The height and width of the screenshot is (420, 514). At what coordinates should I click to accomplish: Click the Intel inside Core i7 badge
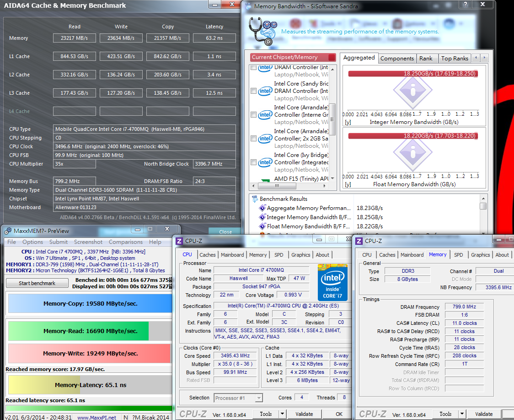tap(332, 283)
